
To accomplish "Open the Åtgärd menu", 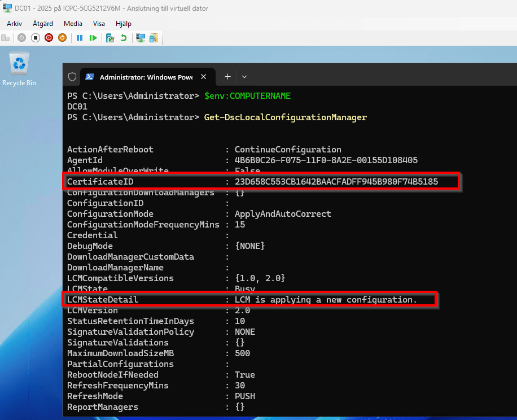I will [43, 24].
